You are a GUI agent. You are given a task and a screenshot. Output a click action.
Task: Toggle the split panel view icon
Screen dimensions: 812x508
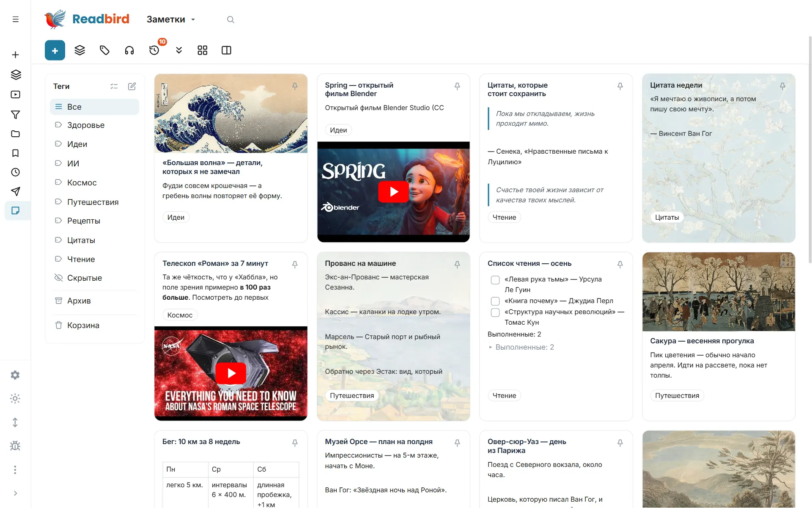227,50
